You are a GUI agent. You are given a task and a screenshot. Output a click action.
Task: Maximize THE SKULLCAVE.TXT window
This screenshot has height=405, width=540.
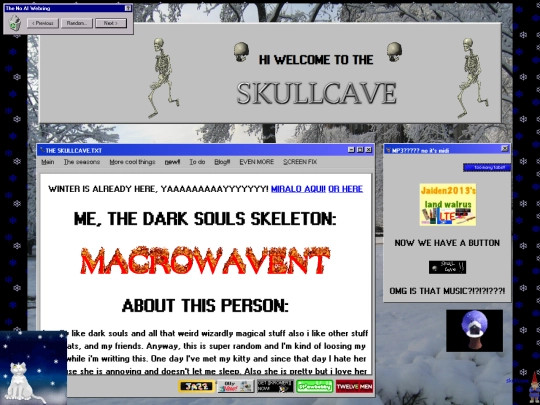pyautogui.click(x=360, y=149)
